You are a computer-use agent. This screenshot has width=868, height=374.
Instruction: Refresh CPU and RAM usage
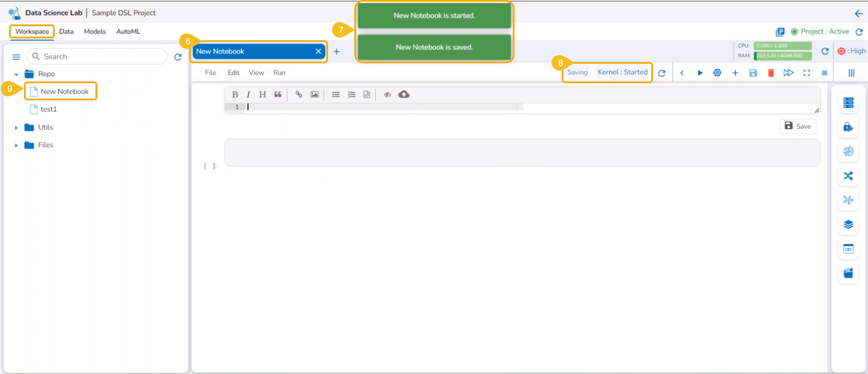(x=825, y=51)
